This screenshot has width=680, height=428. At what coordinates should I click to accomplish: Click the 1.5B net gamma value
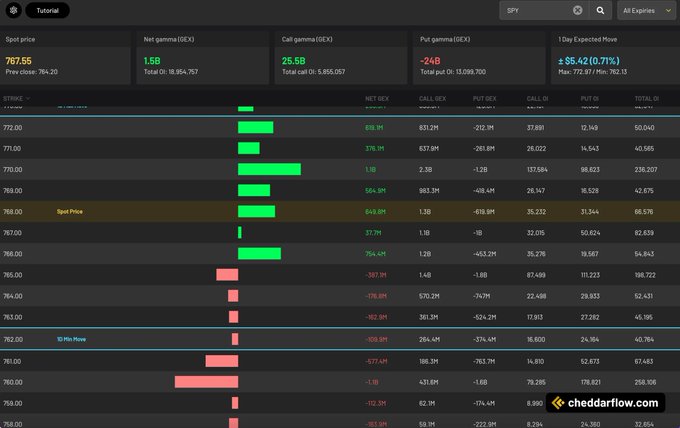point(152,61)
